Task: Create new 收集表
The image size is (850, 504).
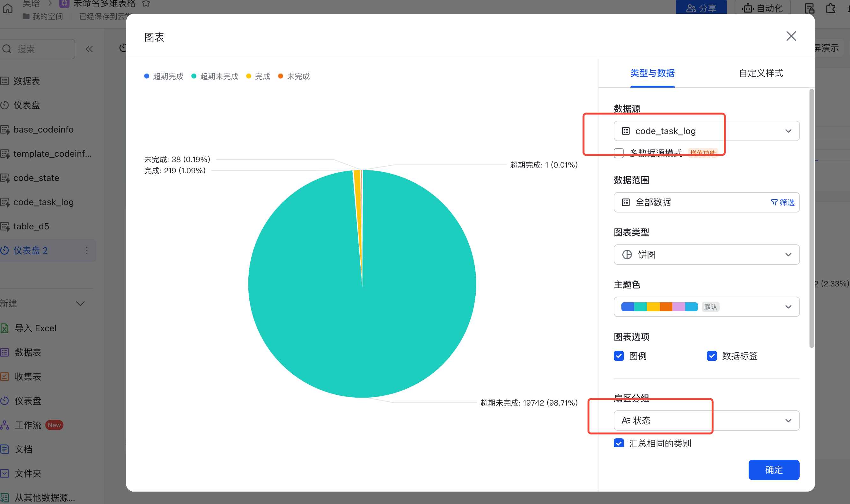Action: pyautogui.click(x=27, y=376)
